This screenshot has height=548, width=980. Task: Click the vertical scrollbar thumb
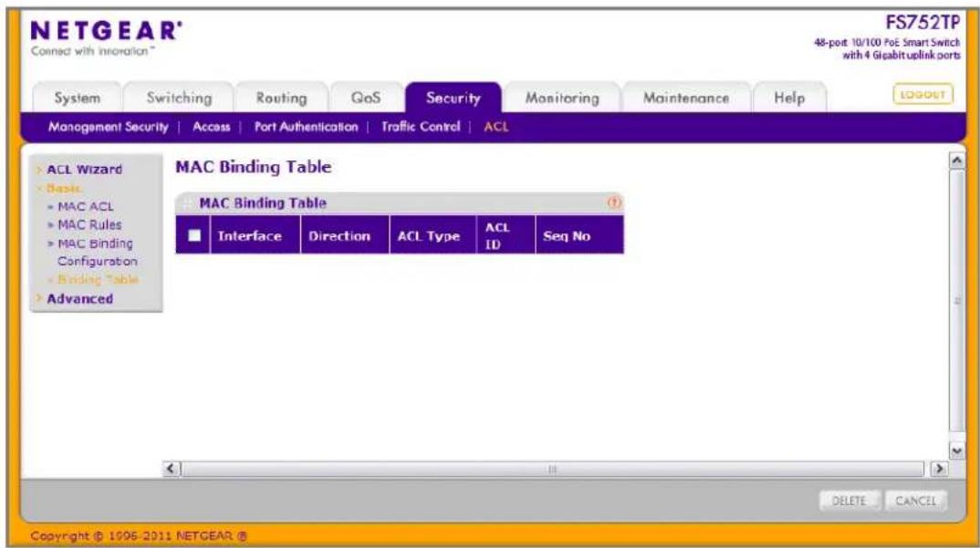[957, 301]
